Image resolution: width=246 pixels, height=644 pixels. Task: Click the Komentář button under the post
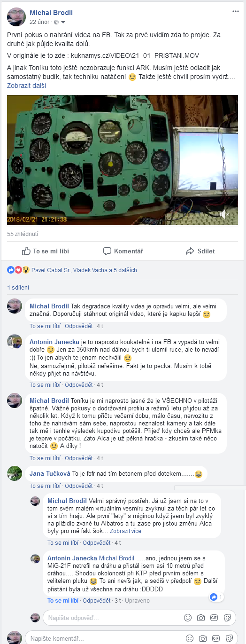123,251
